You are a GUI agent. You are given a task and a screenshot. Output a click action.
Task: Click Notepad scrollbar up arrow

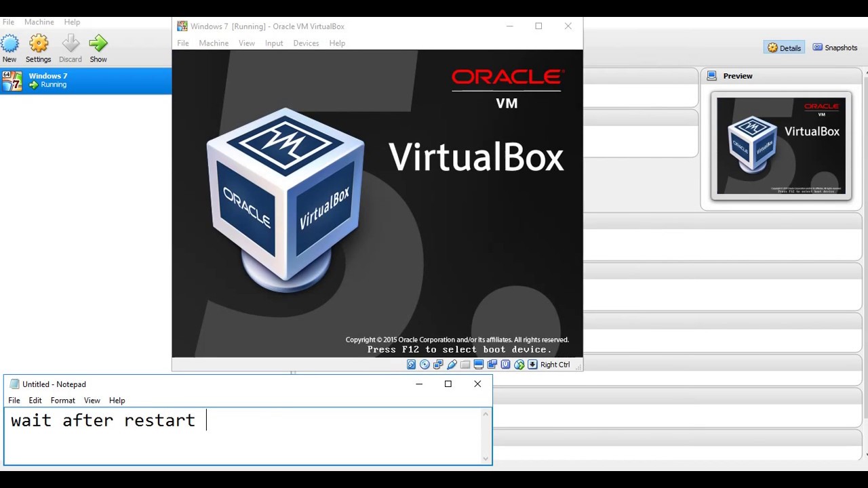(x=486, y=413)
